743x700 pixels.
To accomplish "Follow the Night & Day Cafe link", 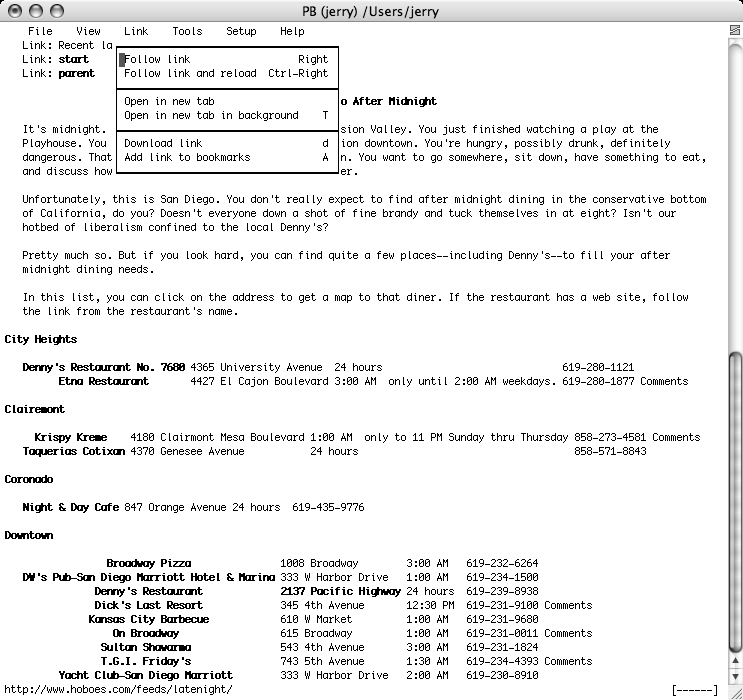I will pyautogui.click(x=70, y=507).
